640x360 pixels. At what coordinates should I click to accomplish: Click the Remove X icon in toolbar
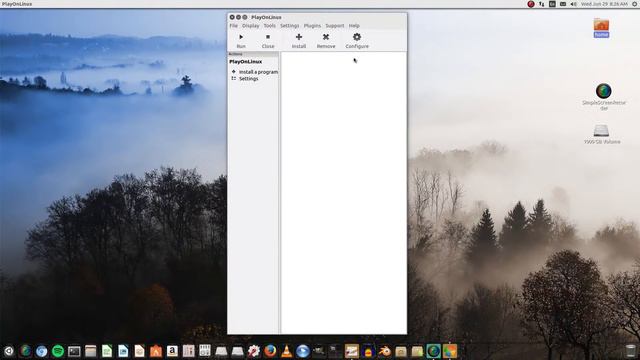click(x=326, y=37)
